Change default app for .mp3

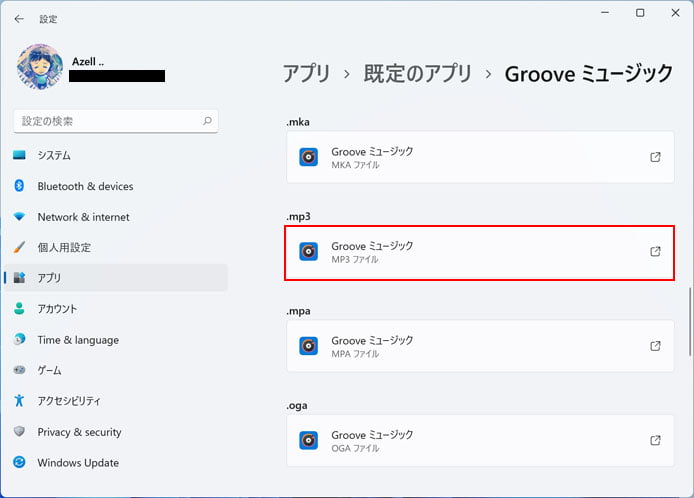(480, 252)
